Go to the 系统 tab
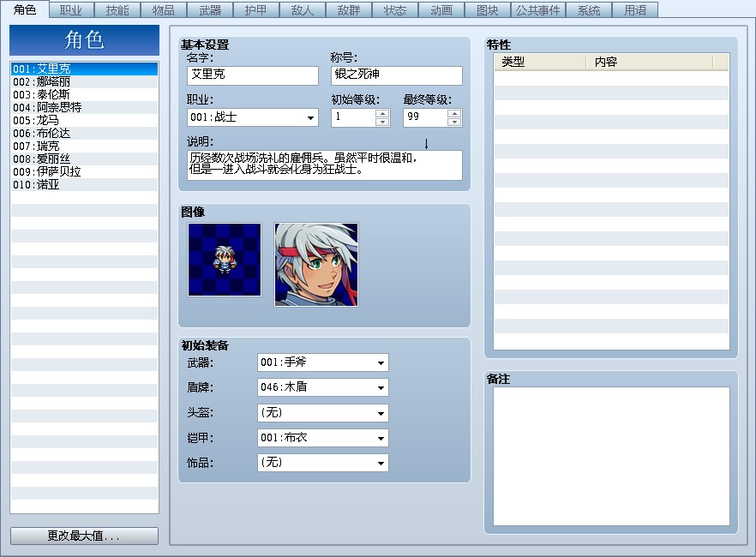Screen dimensions: 756x557 pyautogui.click(x=589, y=10)
